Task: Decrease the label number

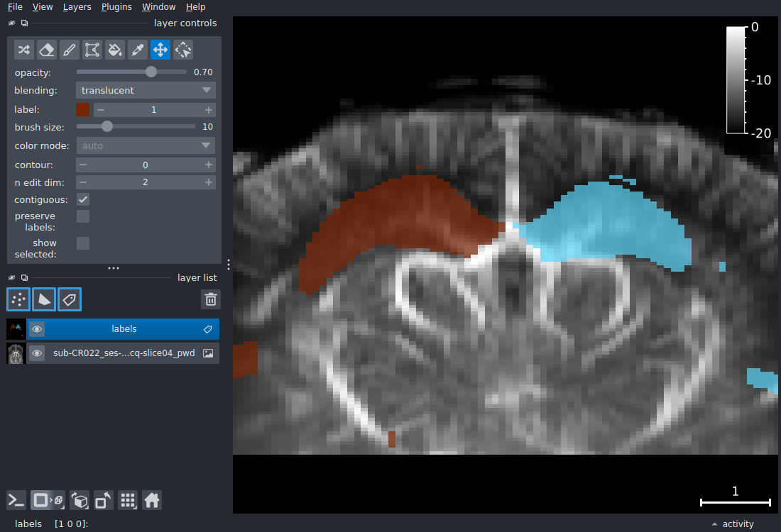Action: coord(101,109)
